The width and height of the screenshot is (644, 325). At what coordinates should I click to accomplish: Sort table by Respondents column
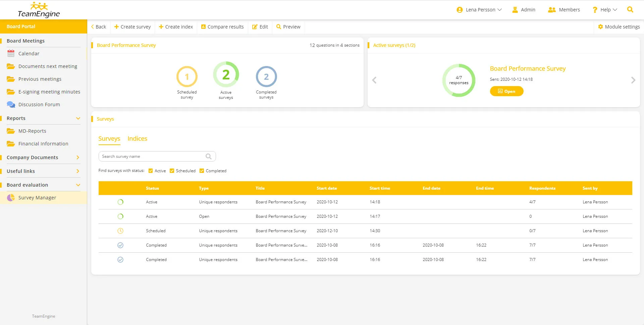click(x=542, y=188)
